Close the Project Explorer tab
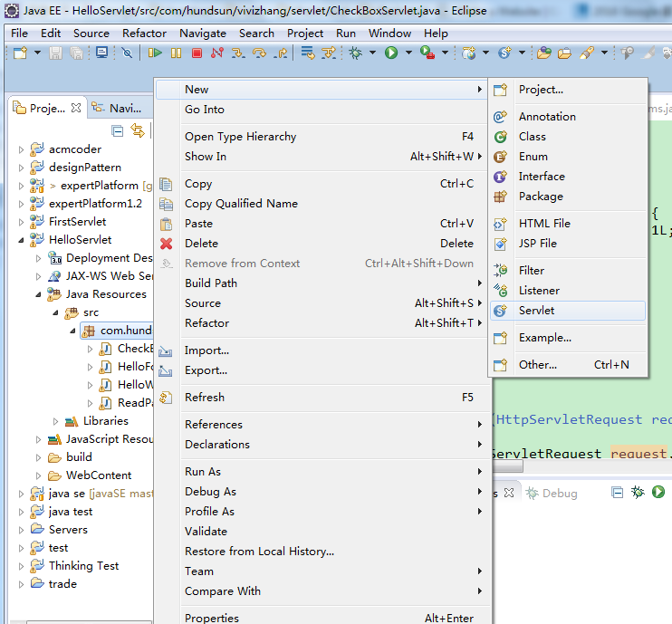The height and width of the screenshot is (624, 672). 76,108
